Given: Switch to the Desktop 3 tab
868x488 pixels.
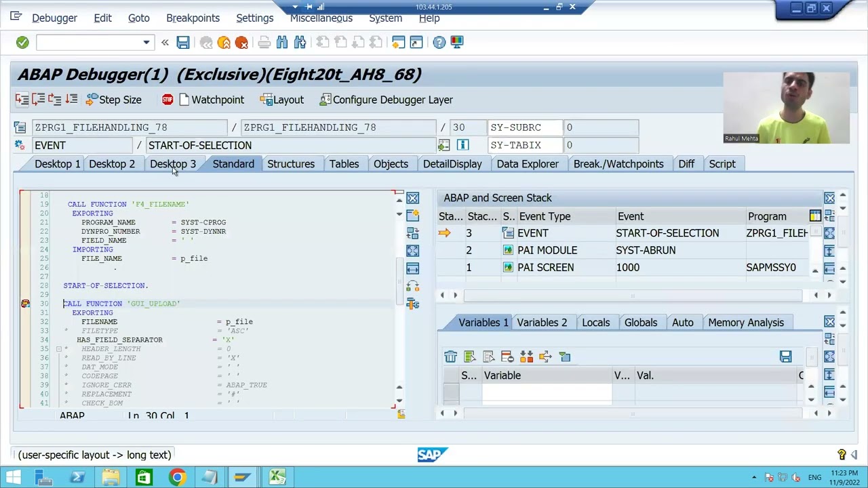Looking at the screenshot, I should [173, 164].
